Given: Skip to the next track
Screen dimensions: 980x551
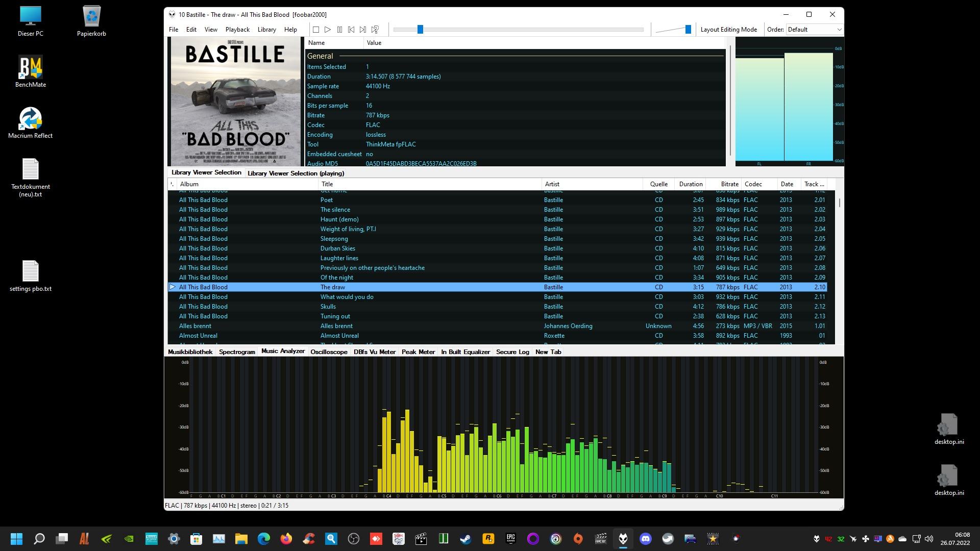Looking at the screenshot, I should (363, 30).
